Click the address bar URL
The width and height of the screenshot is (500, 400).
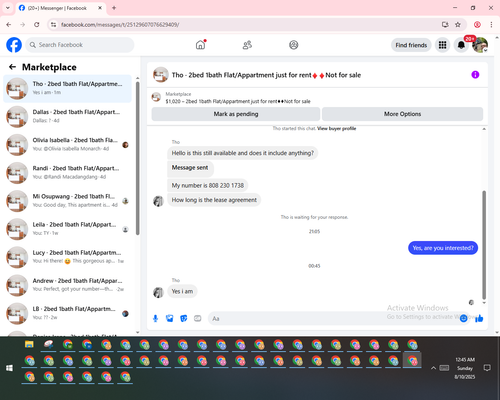tap(120, 25)
